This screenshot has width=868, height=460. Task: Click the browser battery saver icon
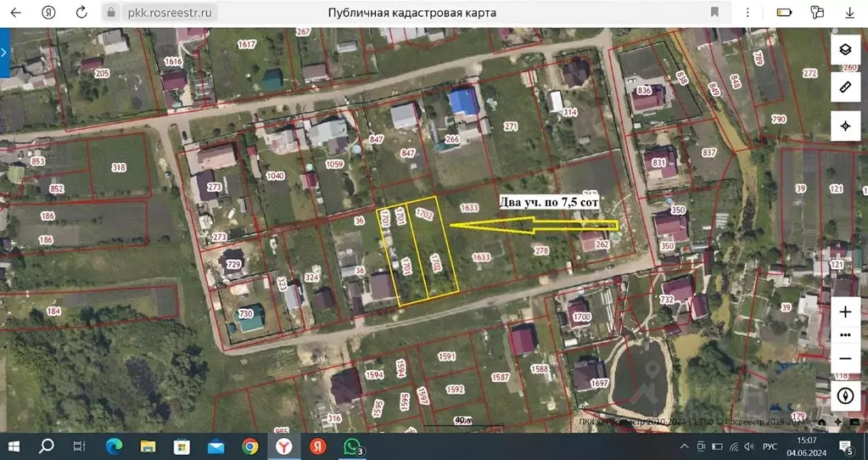tap(784, 12)
